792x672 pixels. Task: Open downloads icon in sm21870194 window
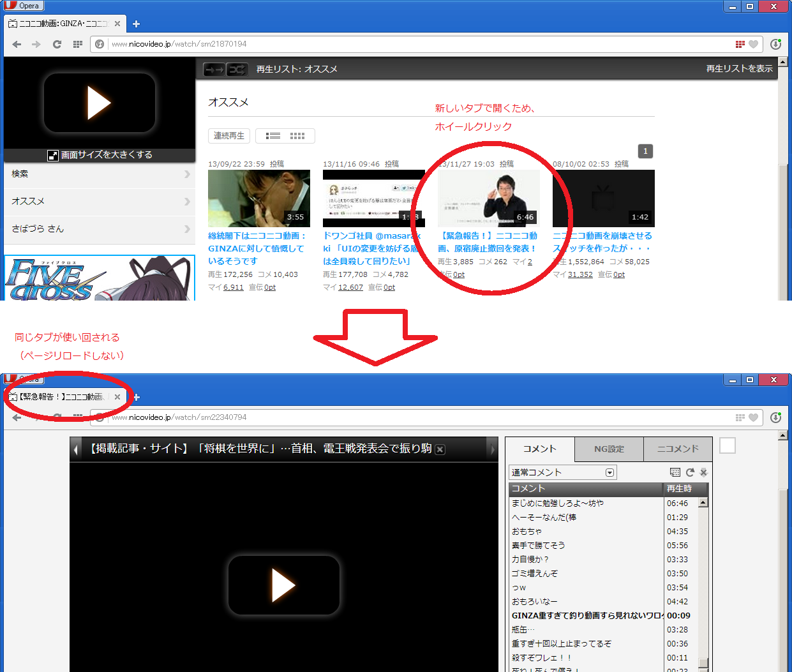(776, 44)
